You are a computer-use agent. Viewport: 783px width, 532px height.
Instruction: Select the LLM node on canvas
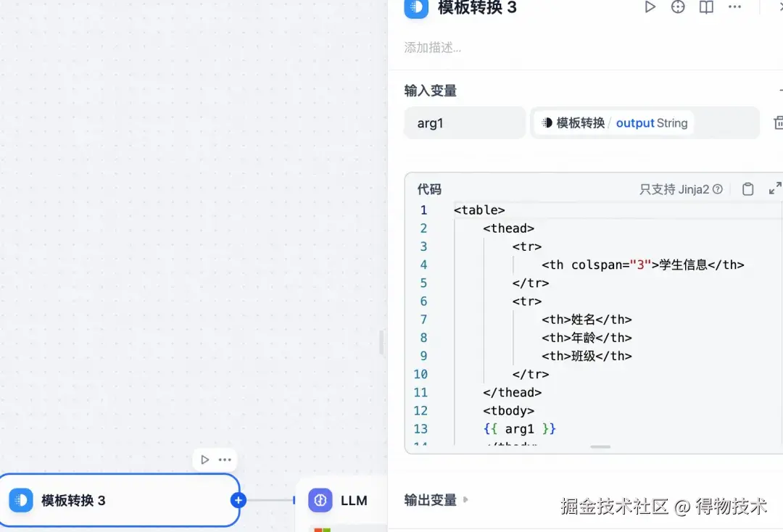click(x=341, y=499)
